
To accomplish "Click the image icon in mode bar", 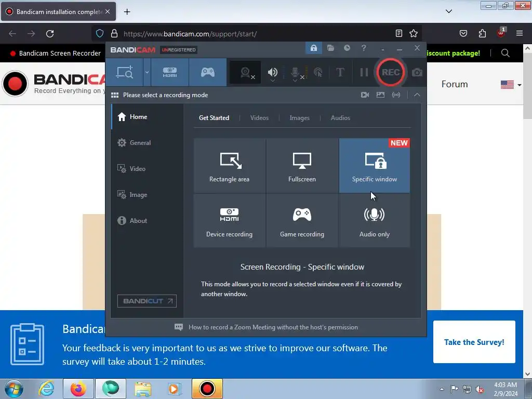I will coord(380,95).
